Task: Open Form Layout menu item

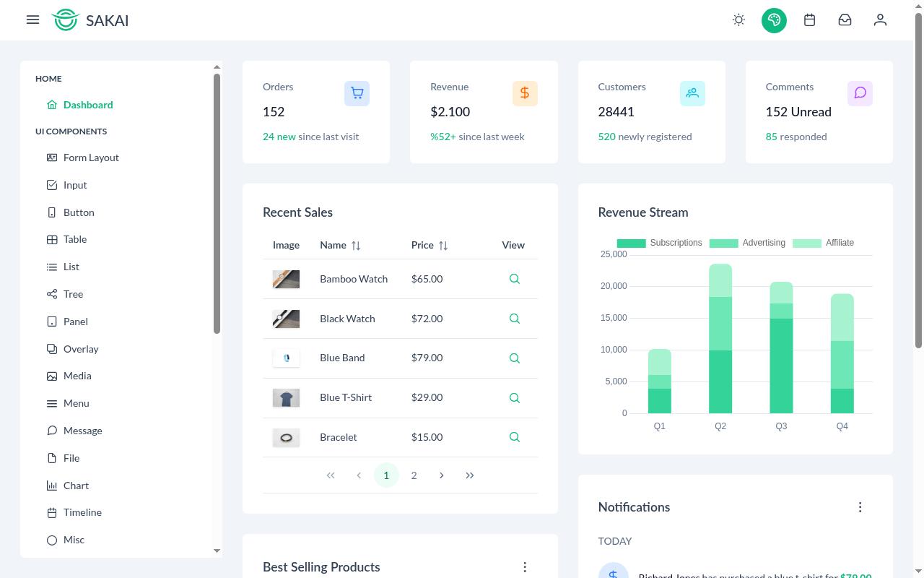Action: click(121, 158)
